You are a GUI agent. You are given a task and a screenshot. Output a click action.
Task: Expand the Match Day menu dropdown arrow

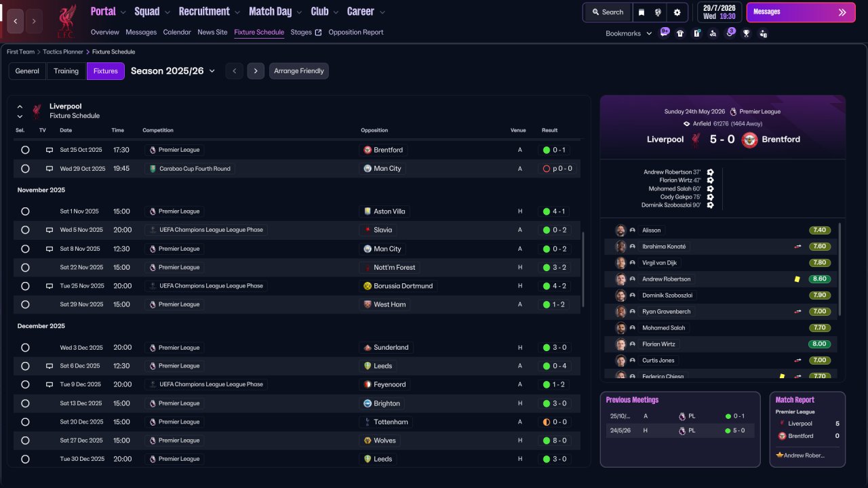point(299,12)
